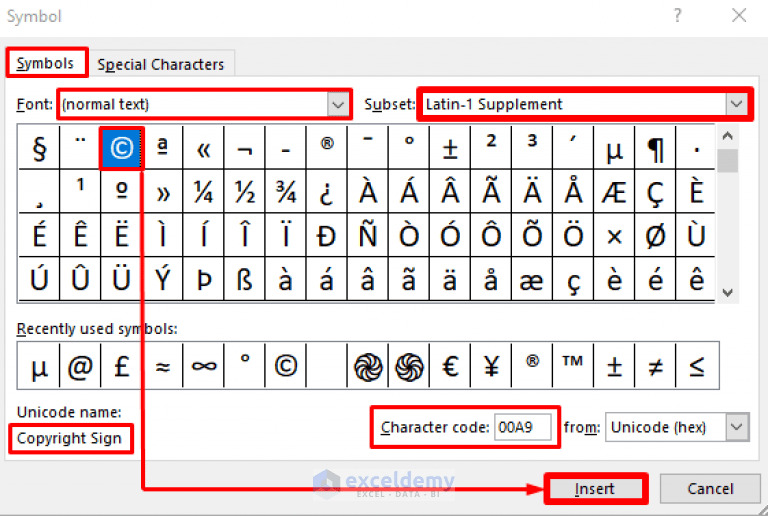
Task: Choose the sharp s ß symbol
Action: (244, 279)
